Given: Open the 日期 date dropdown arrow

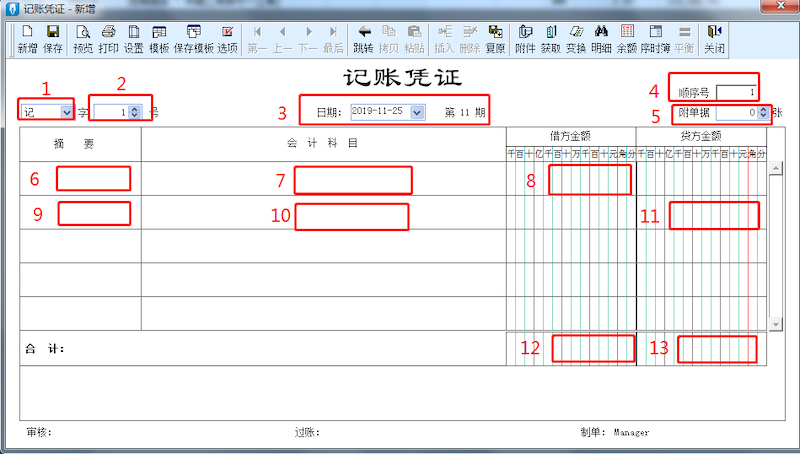Looking at the screenshot, I should click(417, 112).
